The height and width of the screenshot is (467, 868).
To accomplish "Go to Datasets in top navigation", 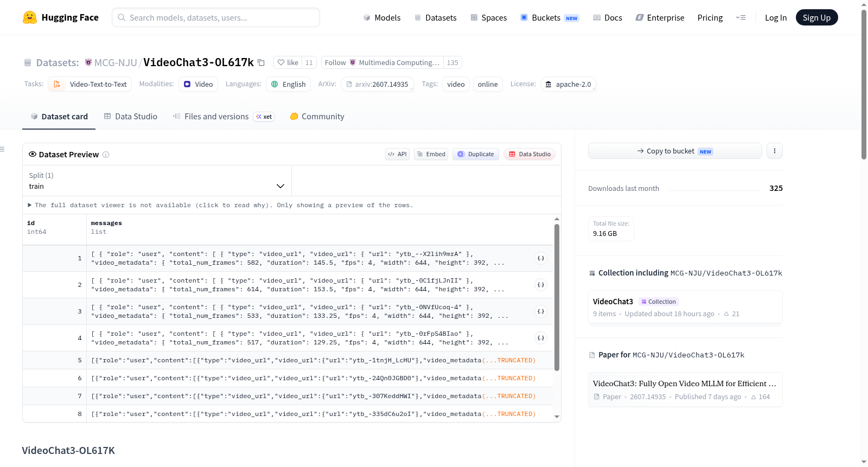I will click(x=435, y=17).
